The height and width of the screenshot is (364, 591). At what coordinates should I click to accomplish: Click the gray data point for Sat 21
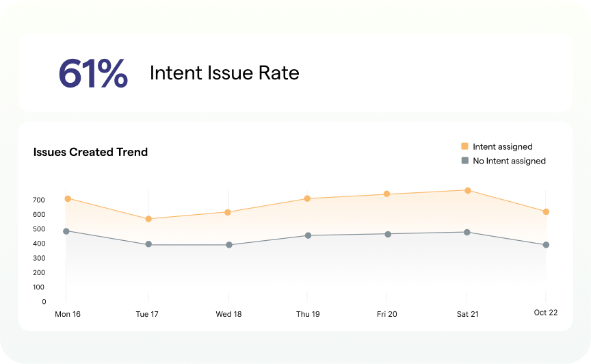pos(467,232)
